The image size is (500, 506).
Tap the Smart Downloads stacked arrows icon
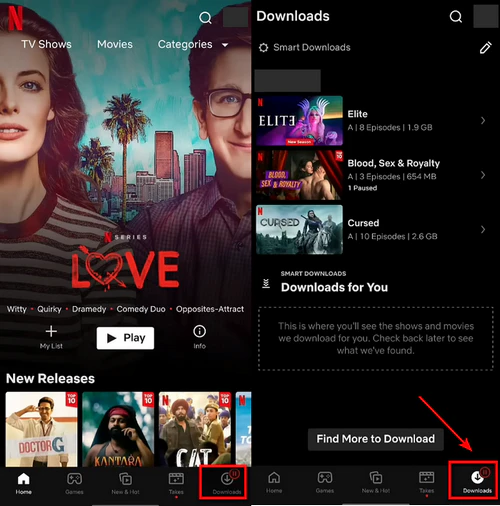pyautogui.click(x=266, y=284)
